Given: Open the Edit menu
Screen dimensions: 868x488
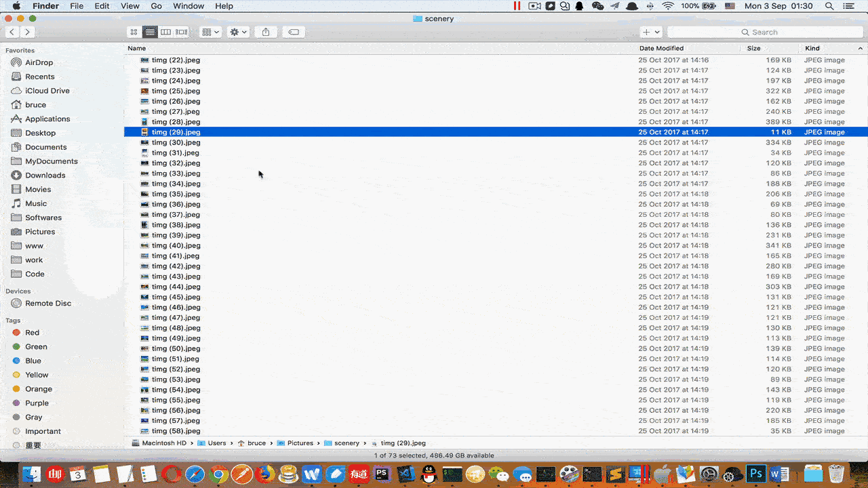Looking at the screenshot, I should coord(102,6).
